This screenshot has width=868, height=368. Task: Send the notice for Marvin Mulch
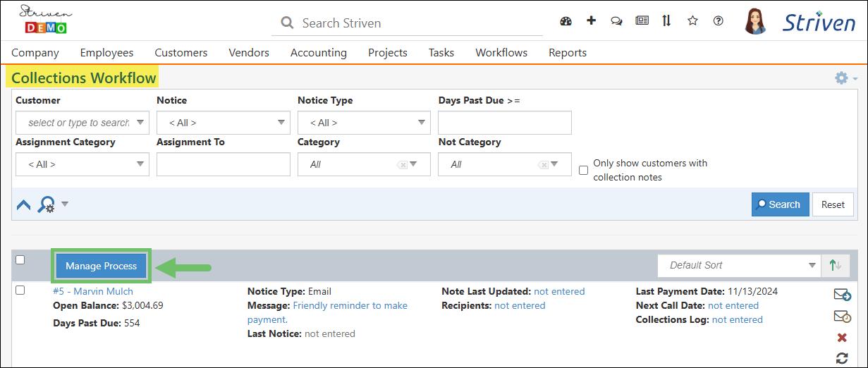[x=842, y=295]
